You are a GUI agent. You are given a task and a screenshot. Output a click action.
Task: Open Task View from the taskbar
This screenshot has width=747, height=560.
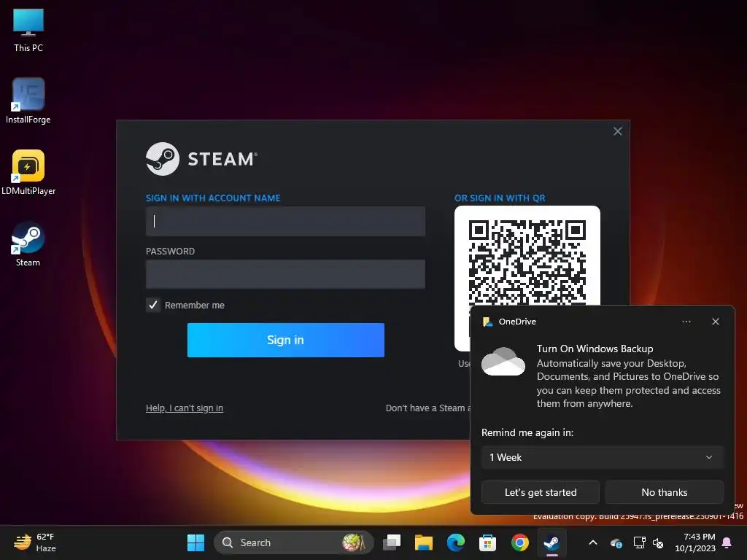(392, 542)
